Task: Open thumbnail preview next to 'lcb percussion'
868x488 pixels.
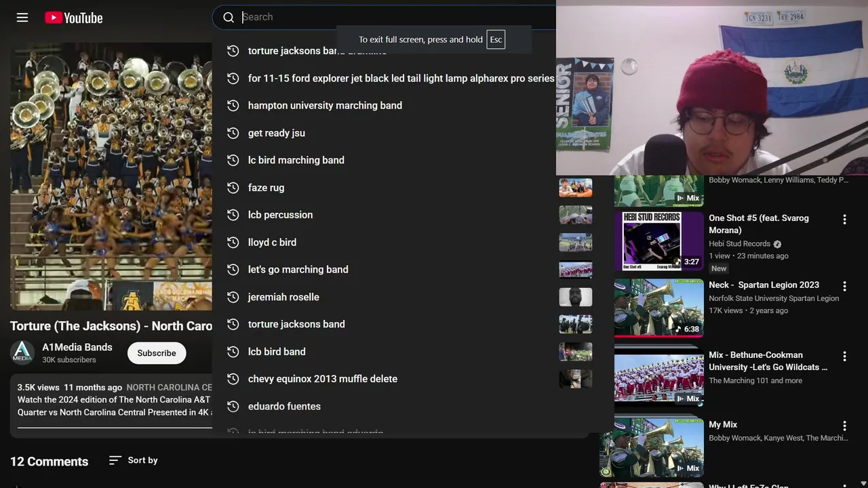Action: point(576,215)
